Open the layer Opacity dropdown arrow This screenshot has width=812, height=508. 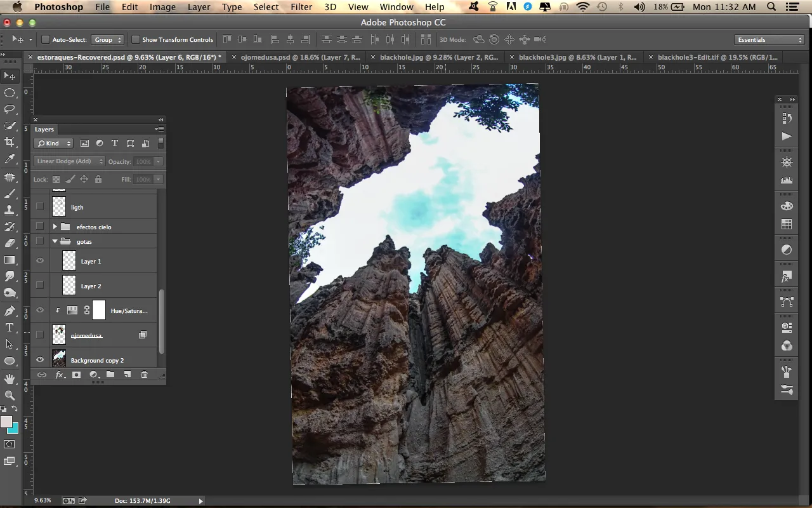pyautogui.click(x=159, y=161)
